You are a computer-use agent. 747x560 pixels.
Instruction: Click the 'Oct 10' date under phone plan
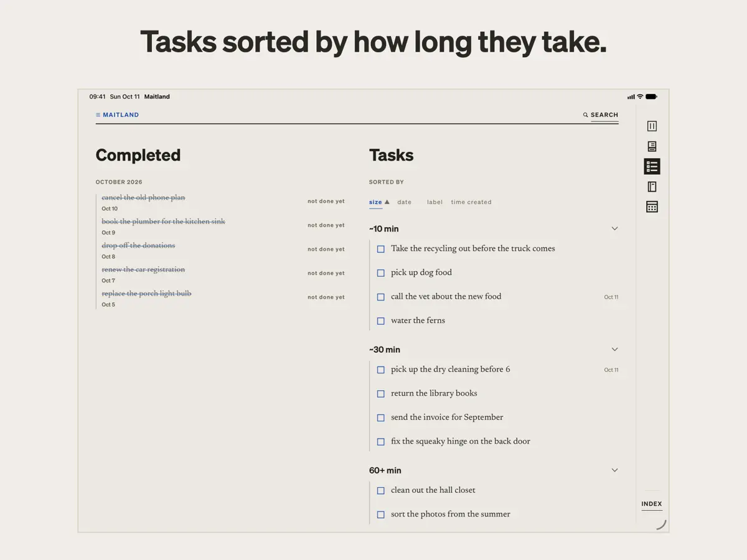pos(110,209)
